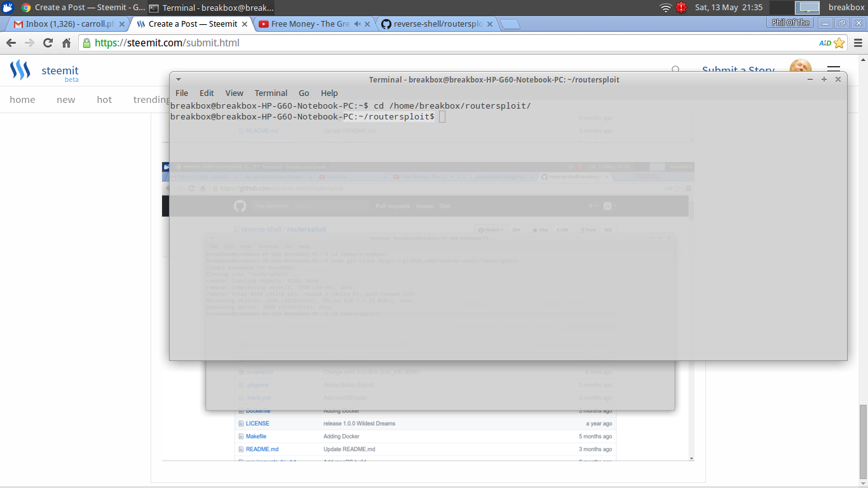Screen dimensions: 868x488
Task: Click the green padlock security icon
Action: pyautogui.click(x=87, y=43)
